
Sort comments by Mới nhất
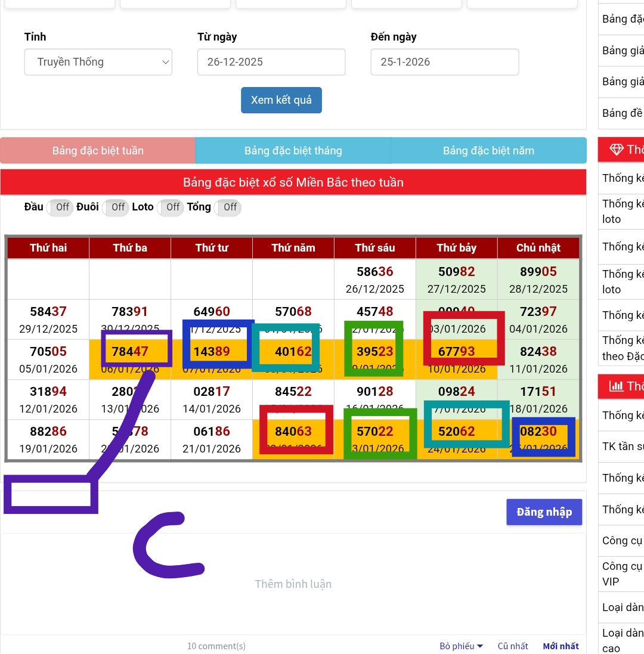561,646
